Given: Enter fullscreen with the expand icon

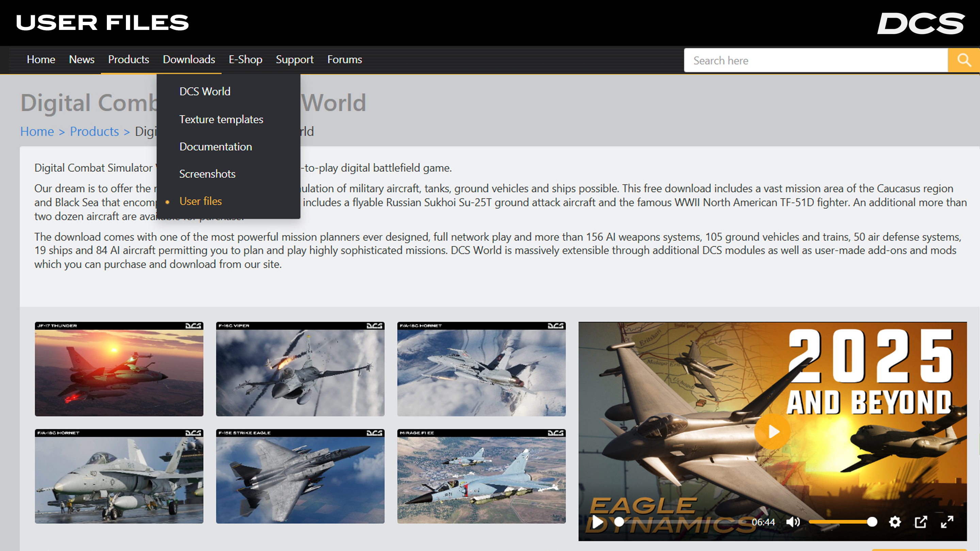Looking at the screenshot, I should (947, 522).
